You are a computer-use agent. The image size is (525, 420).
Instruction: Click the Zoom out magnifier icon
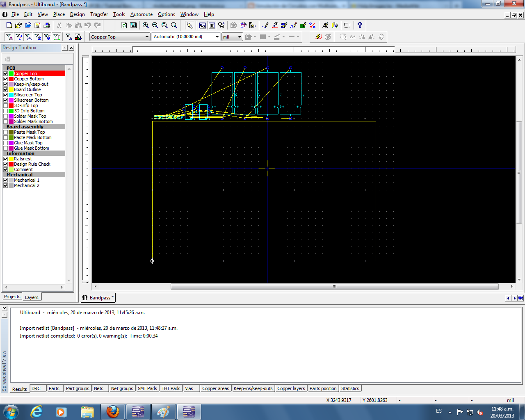coord(155,25)
